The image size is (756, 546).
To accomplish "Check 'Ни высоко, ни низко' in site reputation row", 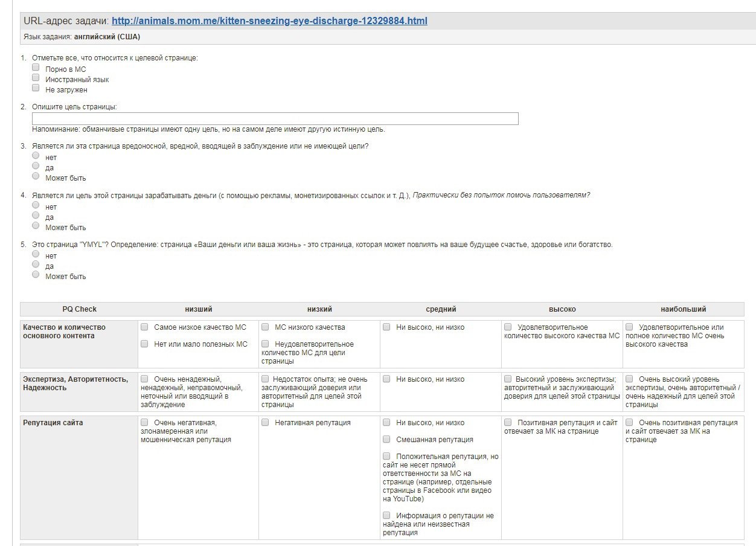I will pos(387,422).
